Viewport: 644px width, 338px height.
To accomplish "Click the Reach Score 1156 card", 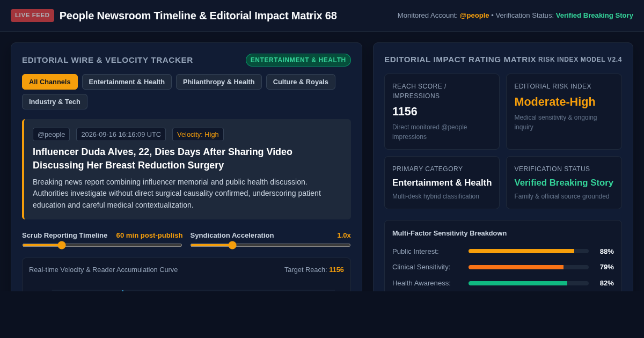I will [x=442, y=112].
